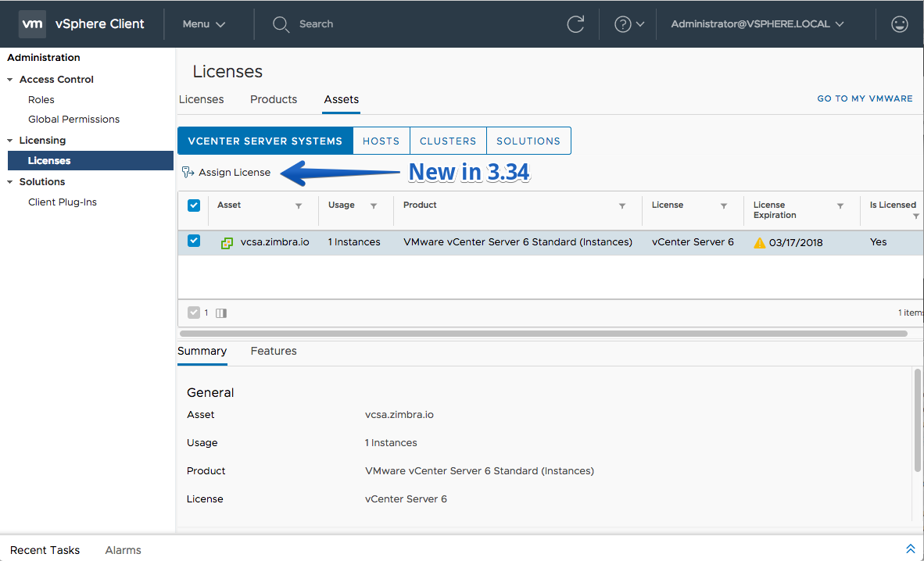This screenshot has width=924, height=561.
Task: Open the Administrator@VSPHERE.LOCAL user dropdown
Action: (x=757, y=24)
